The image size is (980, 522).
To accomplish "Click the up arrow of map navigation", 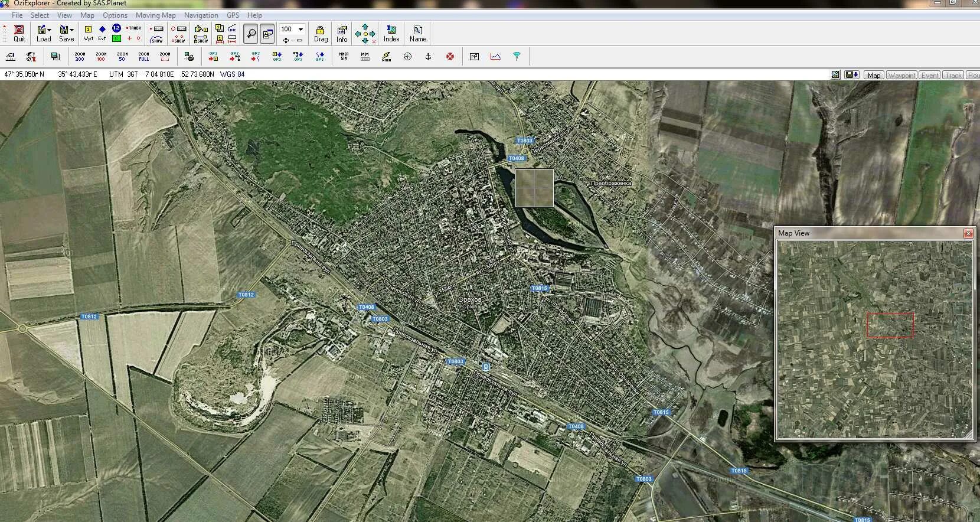I will (365, 27).
